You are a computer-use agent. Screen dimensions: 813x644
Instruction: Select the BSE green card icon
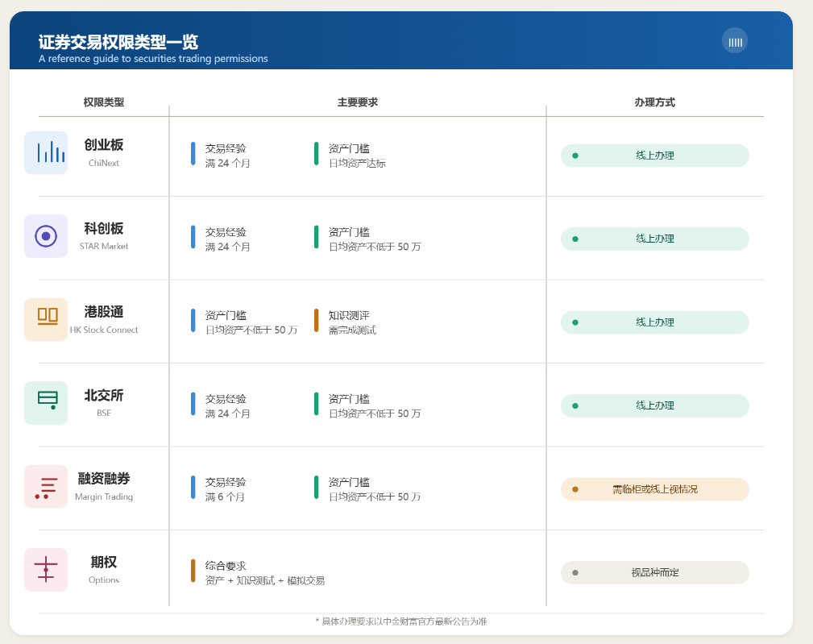click(46, 403)
